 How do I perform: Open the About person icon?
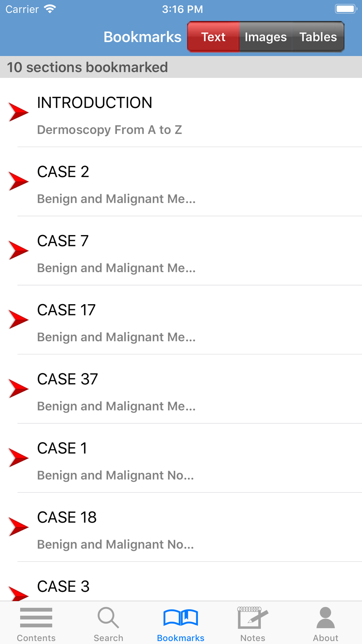(x=325, y=617)
